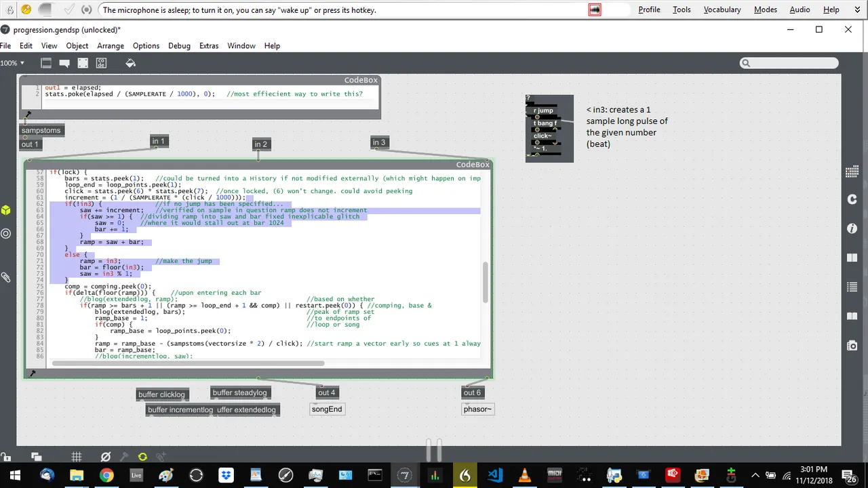
Task: Click the paperclip icon in left sidebar
Action: coord(5,277)
